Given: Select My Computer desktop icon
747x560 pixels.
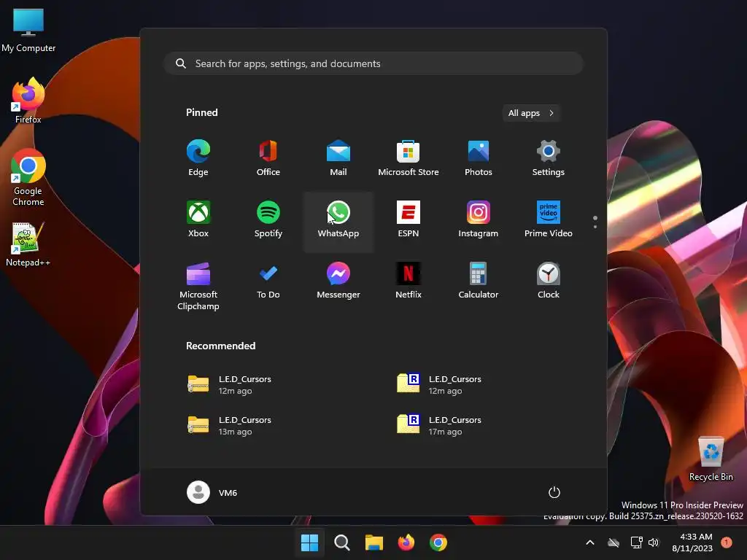Looking at the screenshot, I should pyautogui.click(x=28, y=29).
